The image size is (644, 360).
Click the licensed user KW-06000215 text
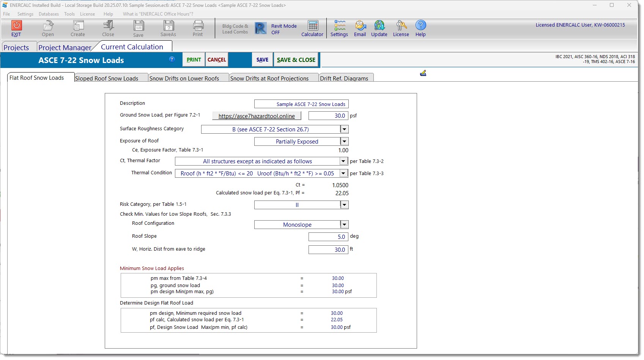pyautogui.click(x=580, y=25)
